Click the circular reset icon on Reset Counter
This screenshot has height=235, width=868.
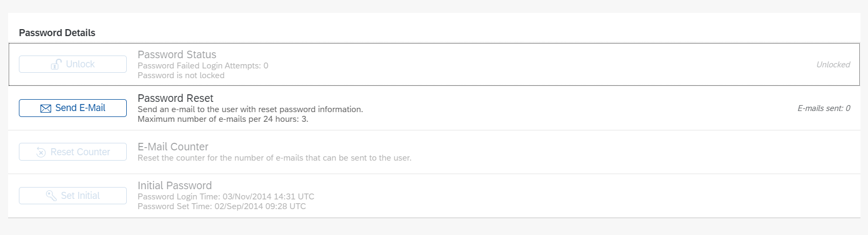point(41,153)
